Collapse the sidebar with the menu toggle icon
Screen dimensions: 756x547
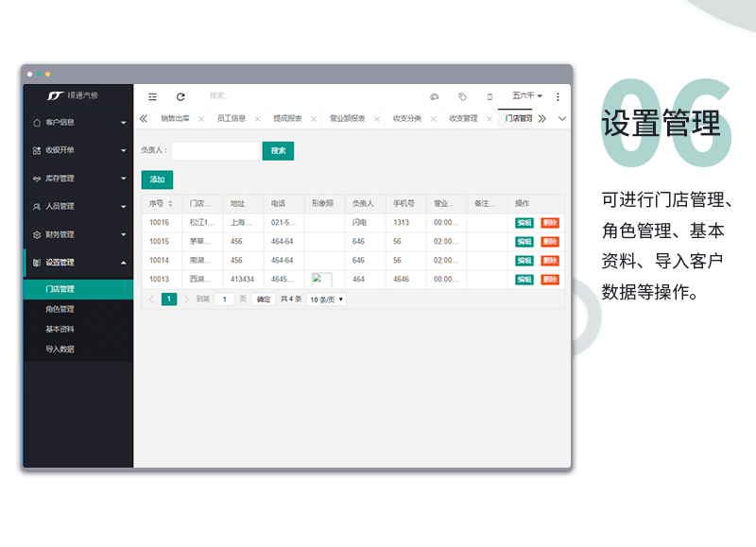click(152, 96)
